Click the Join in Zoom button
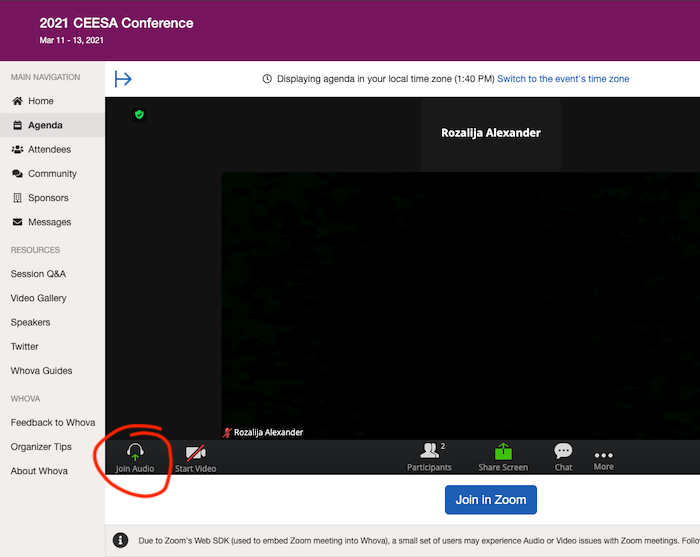 point(491,499)
